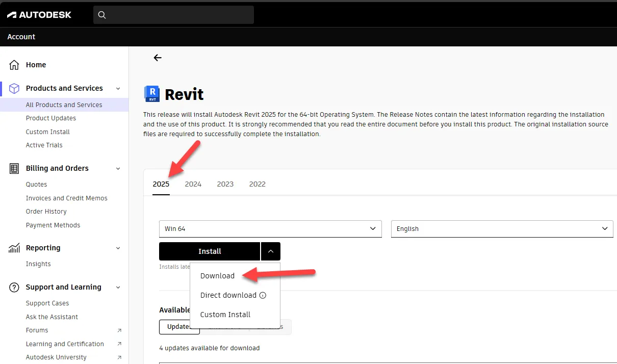Open the Forums link
Screen dimensions: 617x364
(x=37, y=330)
